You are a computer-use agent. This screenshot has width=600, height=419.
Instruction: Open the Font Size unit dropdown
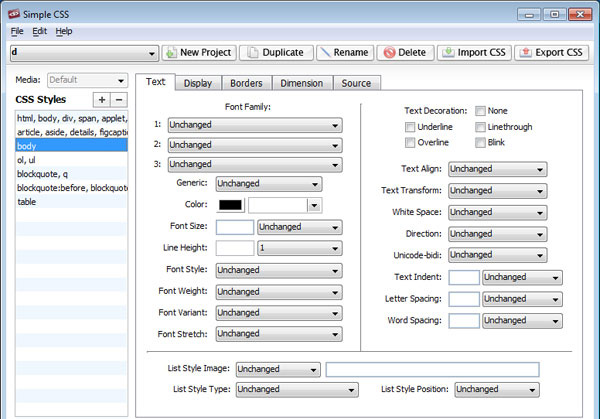point(300,227)
